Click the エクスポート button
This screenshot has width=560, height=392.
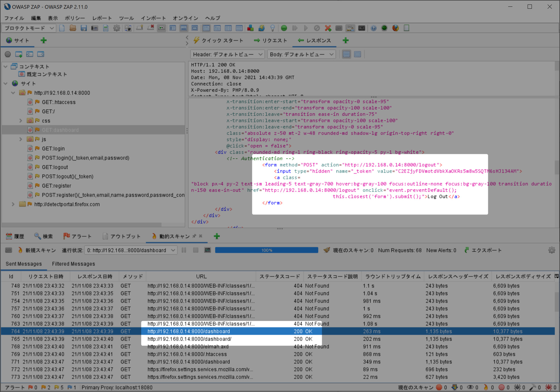[x=483, y=250]
